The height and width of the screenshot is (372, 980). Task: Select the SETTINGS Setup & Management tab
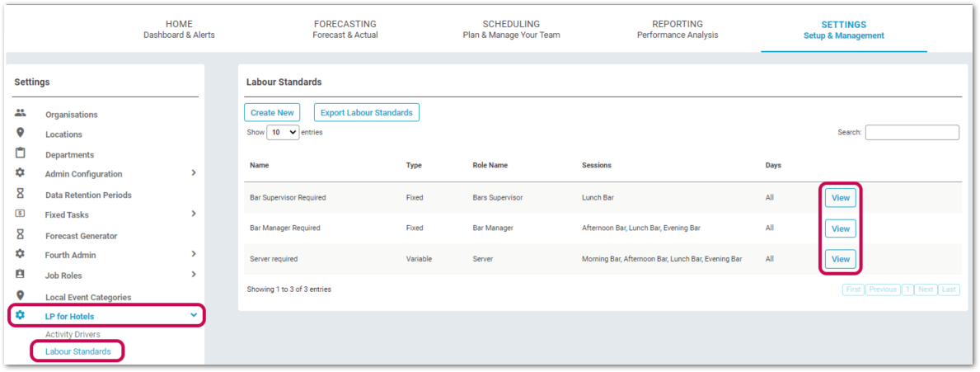point(844,30)
